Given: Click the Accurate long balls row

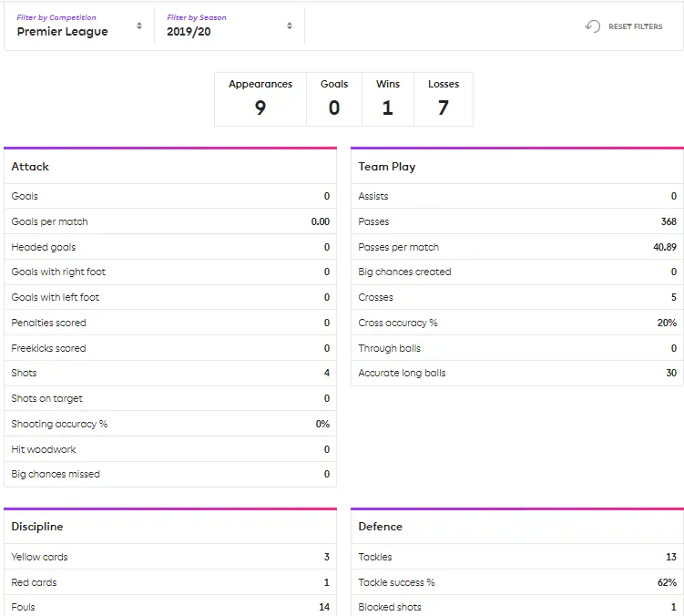Looking at the screenshot, I should 516,373.
